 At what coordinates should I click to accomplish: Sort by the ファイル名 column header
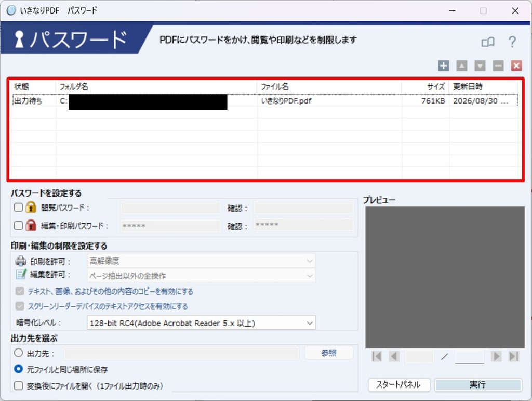329,86
